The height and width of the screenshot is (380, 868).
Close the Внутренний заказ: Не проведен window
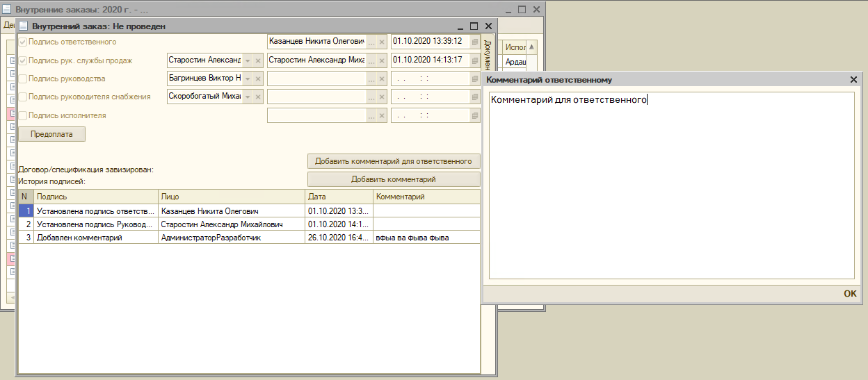coord(488,26)
